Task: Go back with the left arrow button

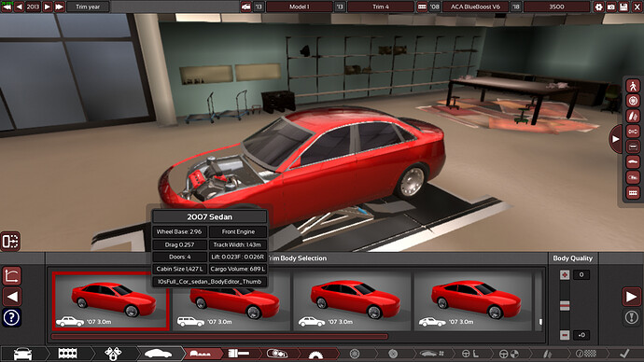Action: [12, 297]
